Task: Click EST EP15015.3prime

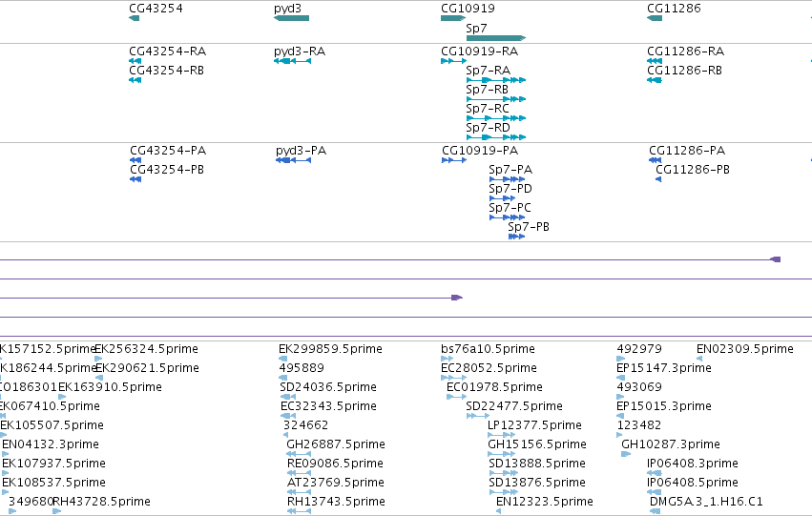Action: 664,406
